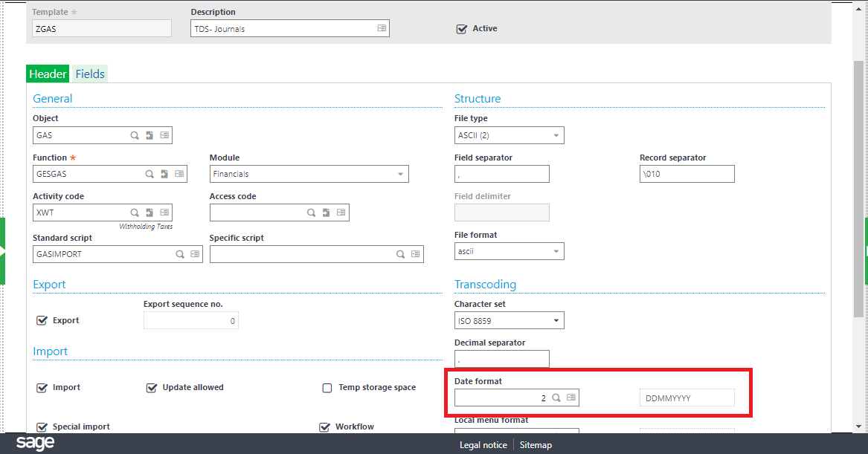Toggle the Update allowed checkbox
This screenshot has width=868, height=454.
coord(152,388)
